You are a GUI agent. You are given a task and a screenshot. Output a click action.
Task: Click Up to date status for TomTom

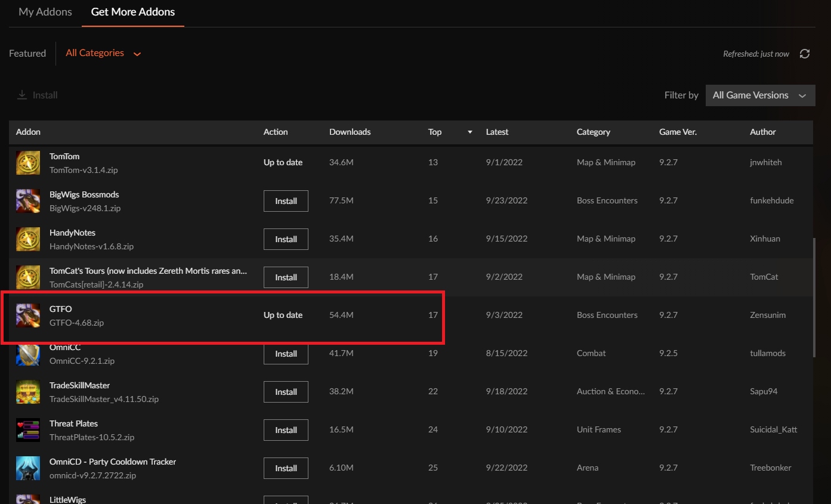coord(283,162)
